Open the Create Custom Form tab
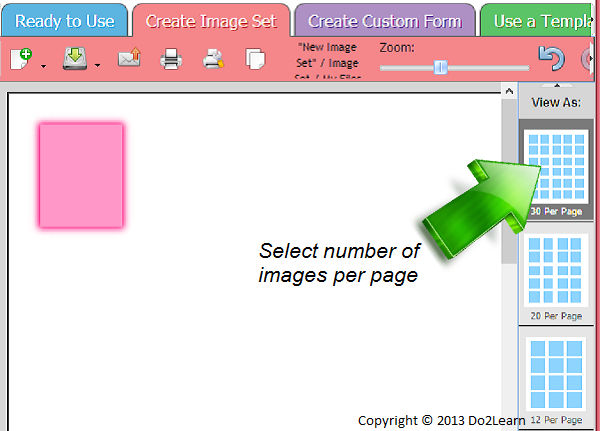 [x=385, y=21]
